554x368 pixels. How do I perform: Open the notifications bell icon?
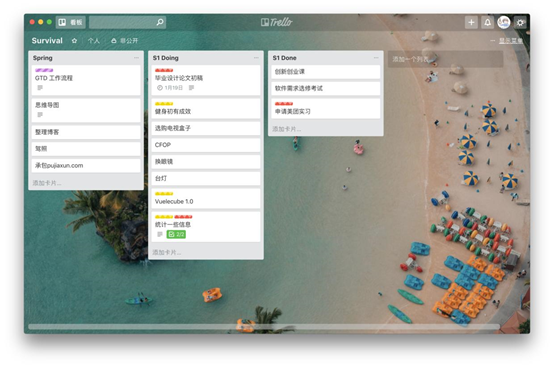coord(487,22)
